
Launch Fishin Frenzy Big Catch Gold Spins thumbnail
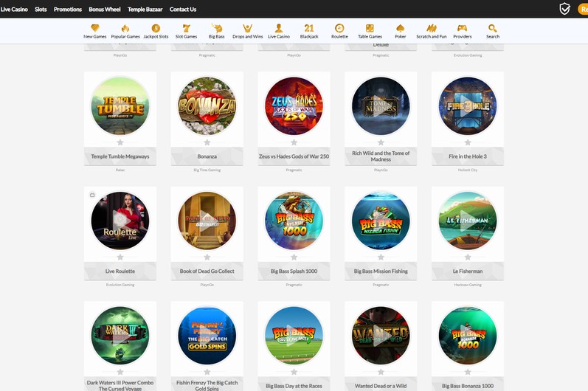(207, 336)
